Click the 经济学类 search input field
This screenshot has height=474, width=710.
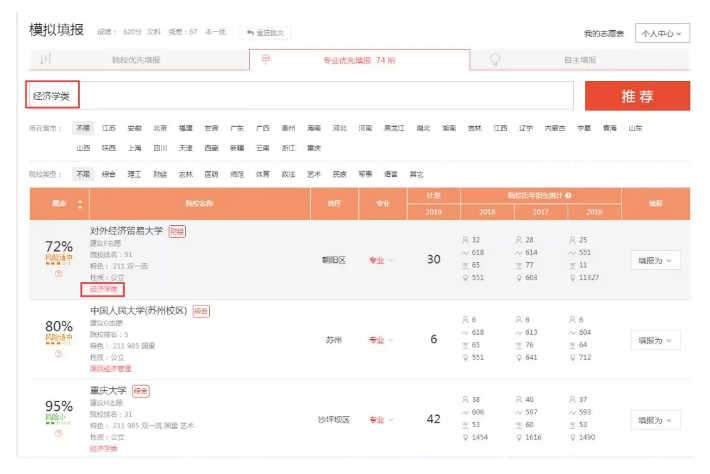point(300,96)
